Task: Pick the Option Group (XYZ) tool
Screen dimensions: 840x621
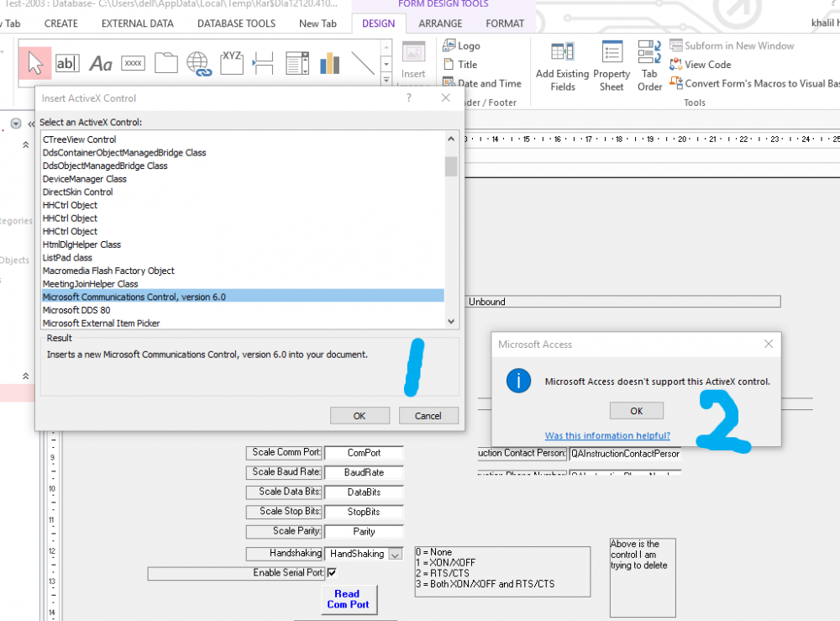Action: [232, 63]
